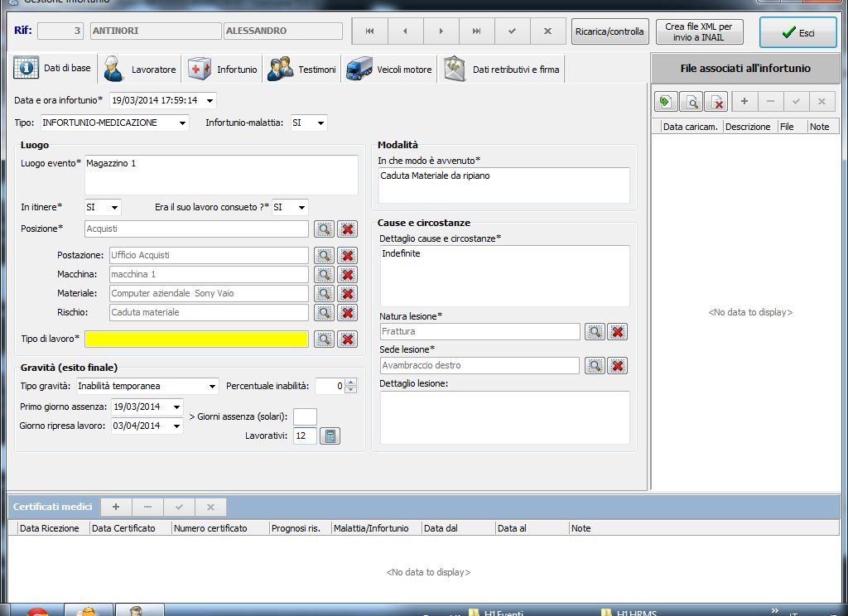
Task: Click the document-with-red-X icon in files panel
Action: coord(716,101)
